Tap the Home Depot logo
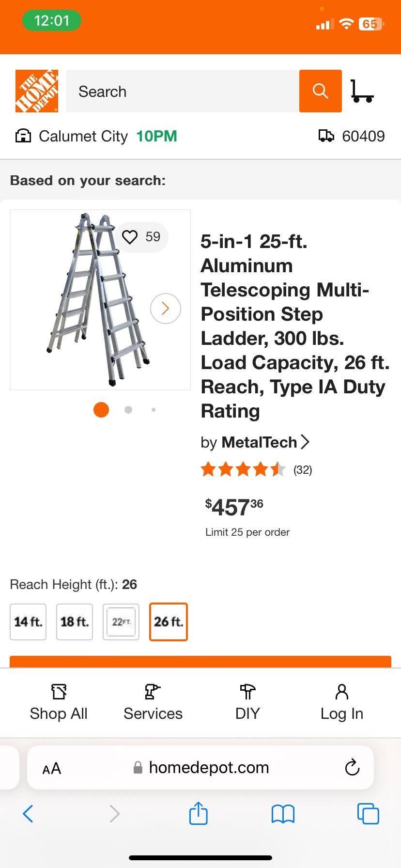The image size is (401, 868). pos(37,91)
